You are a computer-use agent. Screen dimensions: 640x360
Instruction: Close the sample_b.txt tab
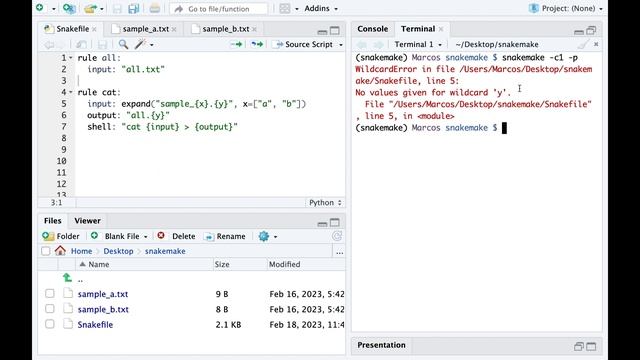254,29
